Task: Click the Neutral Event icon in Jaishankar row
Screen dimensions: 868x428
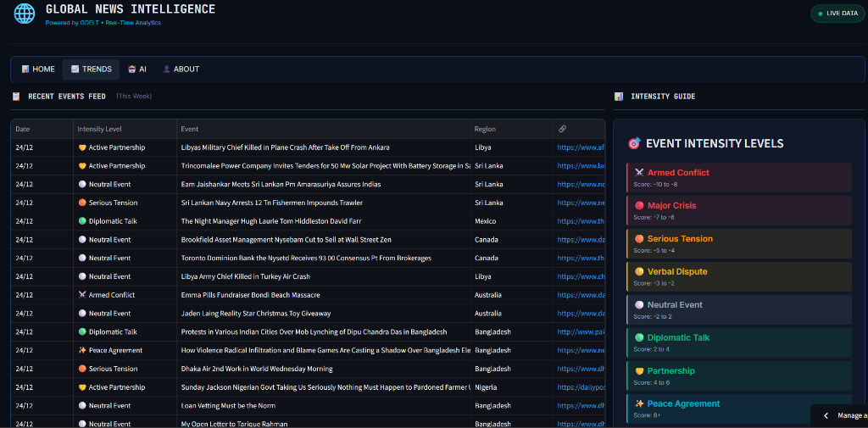Action: click(82, 185)
